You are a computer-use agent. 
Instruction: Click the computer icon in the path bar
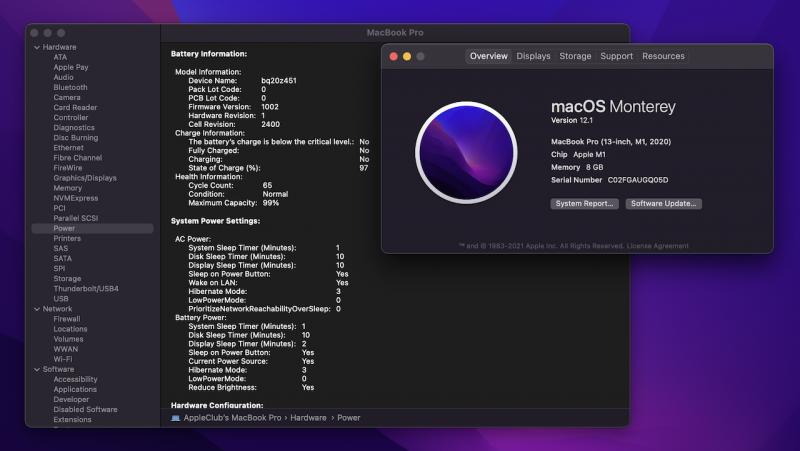pyautogui.click(x=176, y=418)
